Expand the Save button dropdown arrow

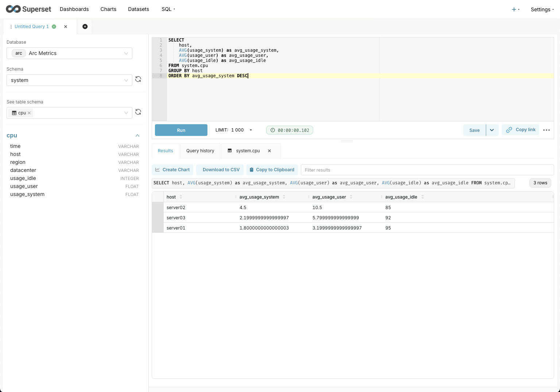pyautogui.click(x=492, y=130)
